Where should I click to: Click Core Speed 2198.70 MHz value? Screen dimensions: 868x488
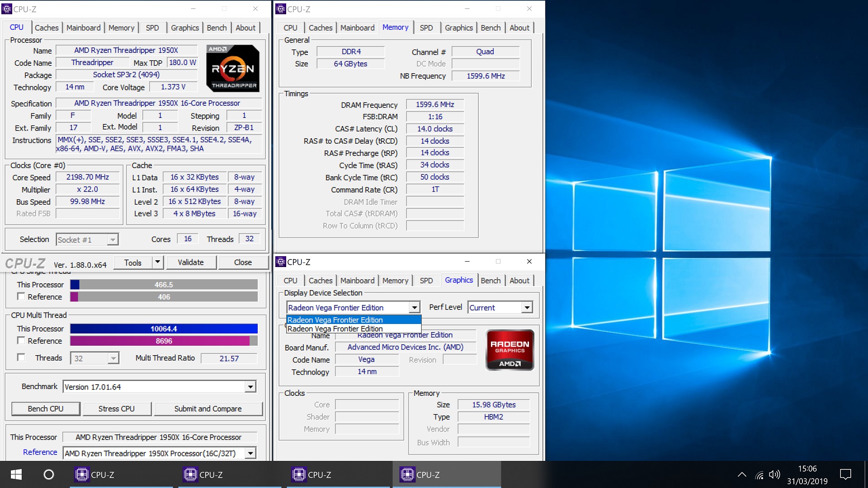tap(88, 177)
